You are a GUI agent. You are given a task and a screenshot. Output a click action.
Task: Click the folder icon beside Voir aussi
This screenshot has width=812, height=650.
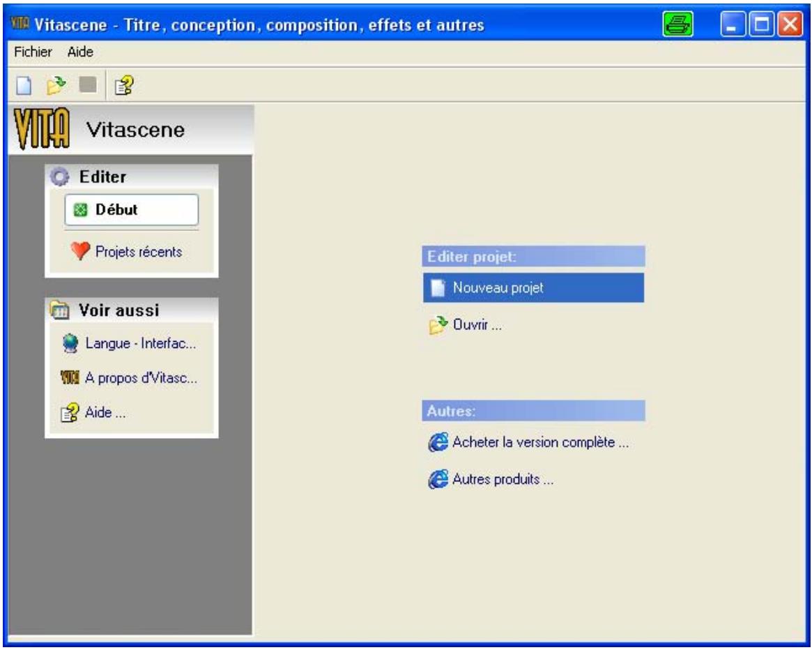pyautogui.click(x=59, y=310)
